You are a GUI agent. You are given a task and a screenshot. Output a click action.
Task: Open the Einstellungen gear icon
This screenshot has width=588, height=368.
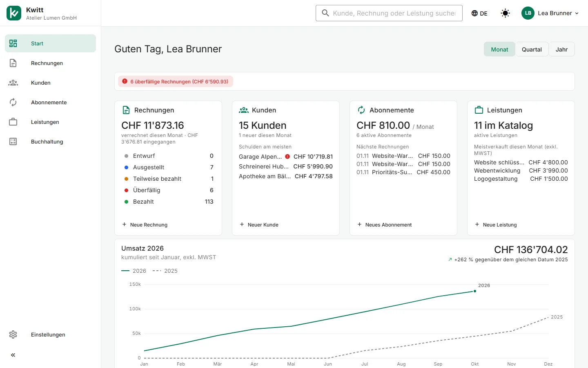(13, 334)
